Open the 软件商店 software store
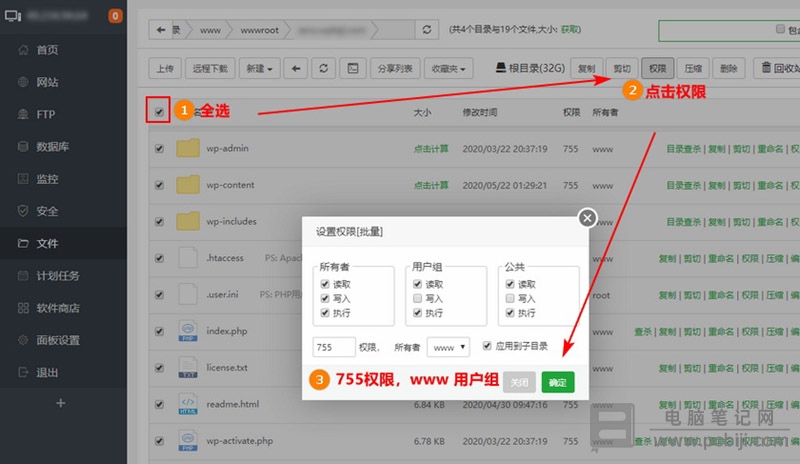This screenshot has height=464, width=800. [58, 308]
